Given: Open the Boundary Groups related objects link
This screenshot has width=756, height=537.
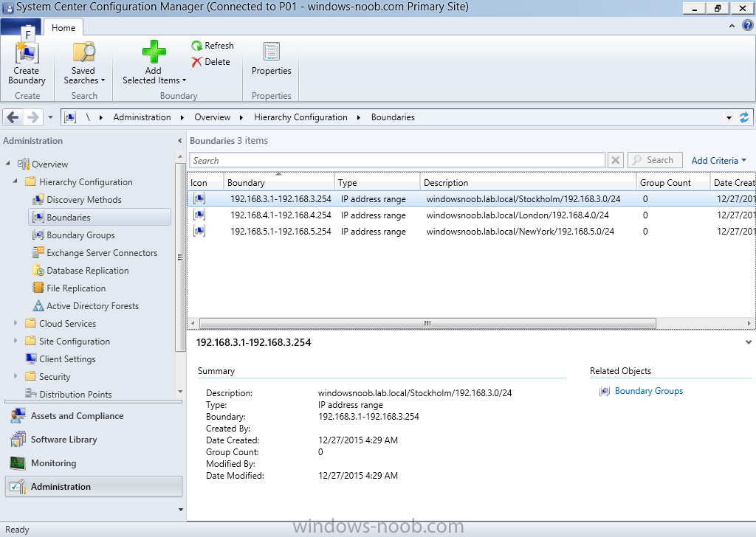Looking at the screenshot, I should [648, 391].
